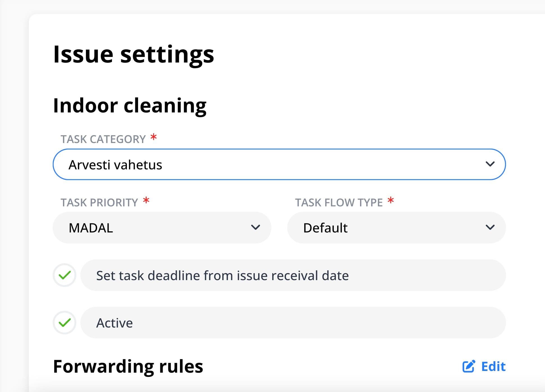Open the Task Priority dropdown showing MADAL
The width and height of the screenshot is (545, 392).
(162, 227)
